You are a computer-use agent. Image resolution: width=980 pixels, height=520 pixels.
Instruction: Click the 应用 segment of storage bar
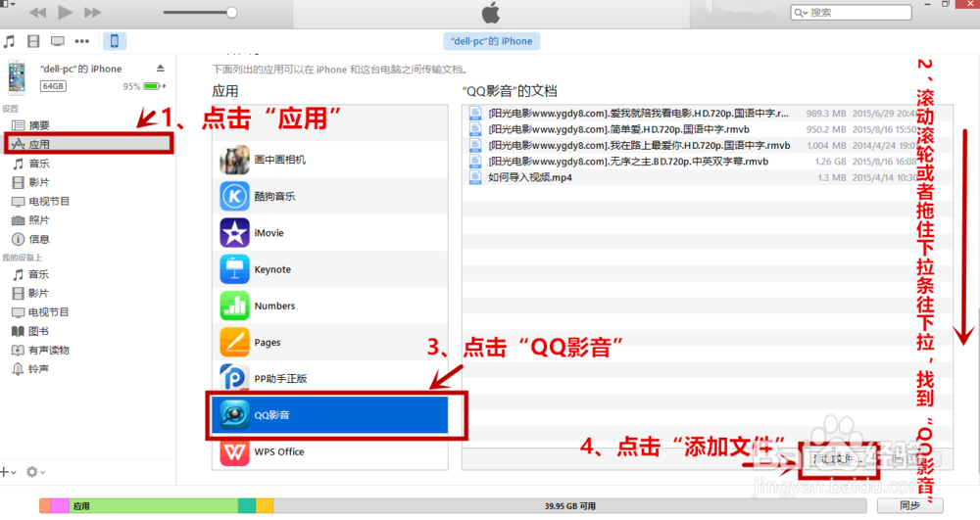[153, 506]
